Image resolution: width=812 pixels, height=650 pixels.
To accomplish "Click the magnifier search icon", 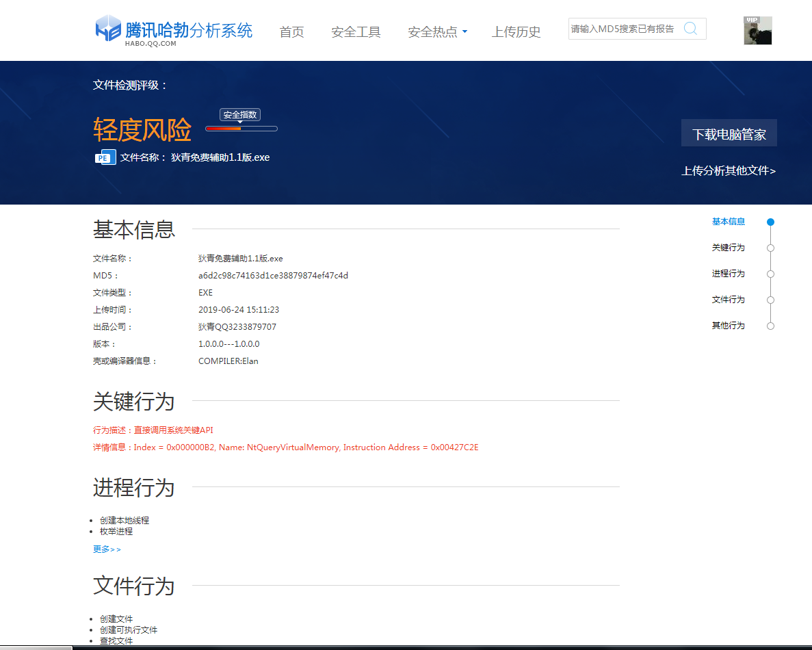I will tap(690, 29).
